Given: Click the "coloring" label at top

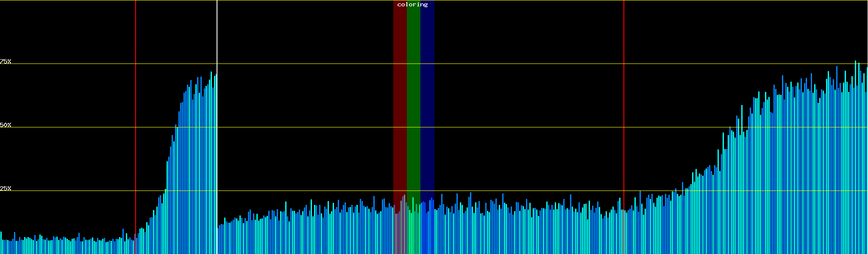Looking at the screenshot, I should click(x=412, y=5).
